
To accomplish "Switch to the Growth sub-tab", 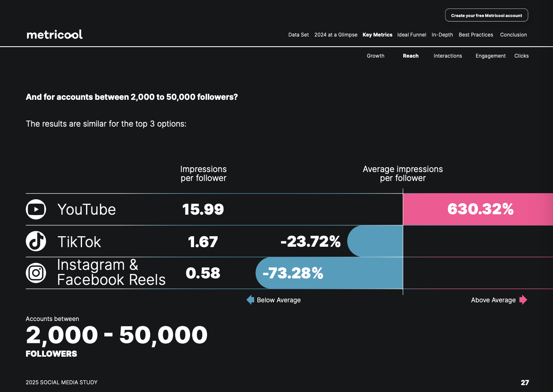I will pyautogui.click(x=376, y=56).
